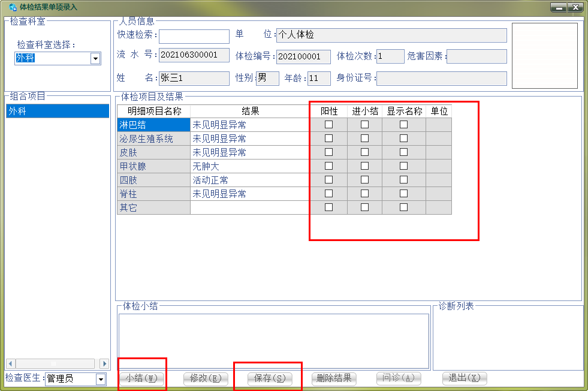
Task: Click the photo box in 人员信息
Action: 544,56
